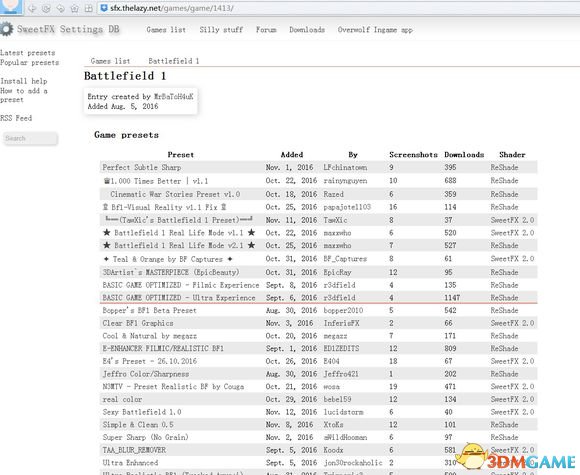Open Overwolf Ingame app page

point(375,30)
